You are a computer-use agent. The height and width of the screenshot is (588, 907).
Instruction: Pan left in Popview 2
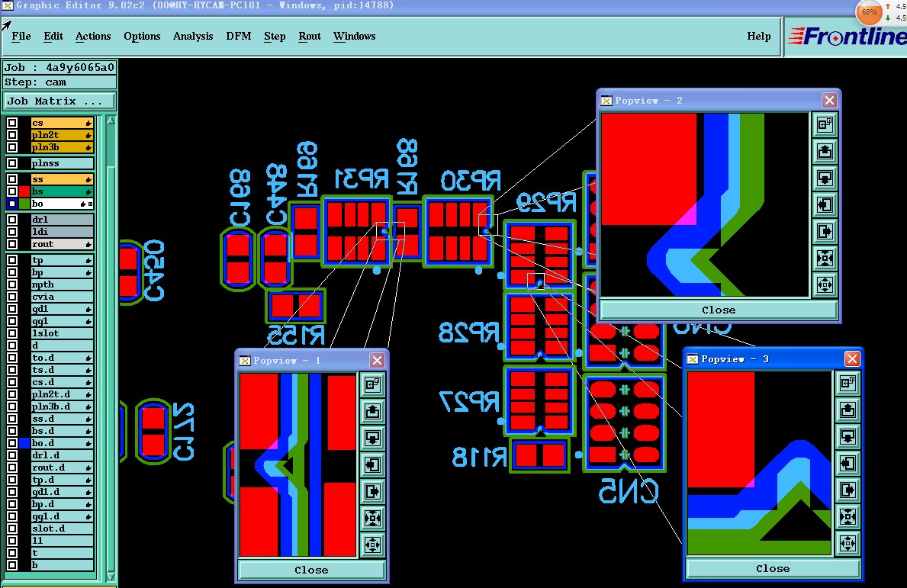825,204
